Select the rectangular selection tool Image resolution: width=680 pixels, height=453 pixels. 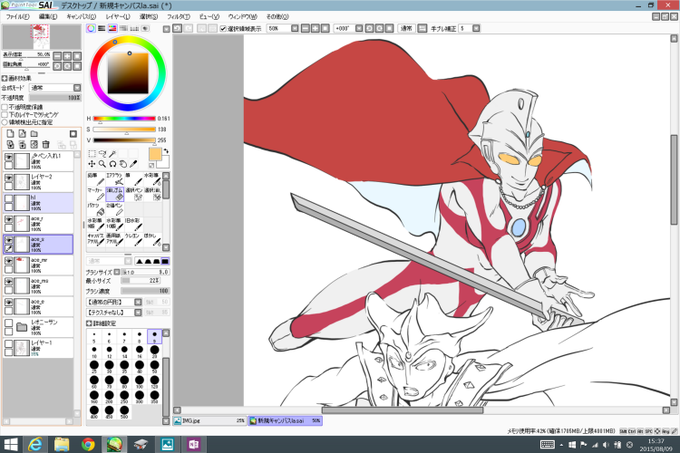(92, 153)
